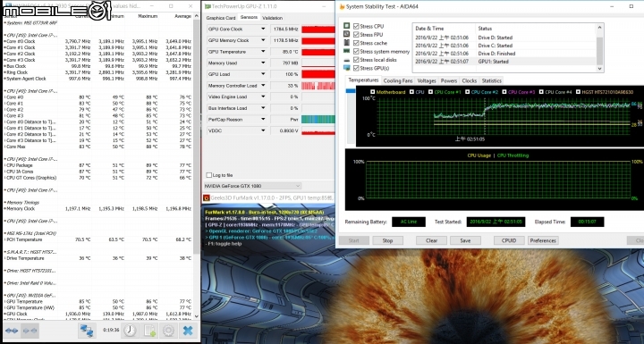Click AIDA64 flame icon in title bar
This screenshot has width=644, height=344.
[342, 6]
